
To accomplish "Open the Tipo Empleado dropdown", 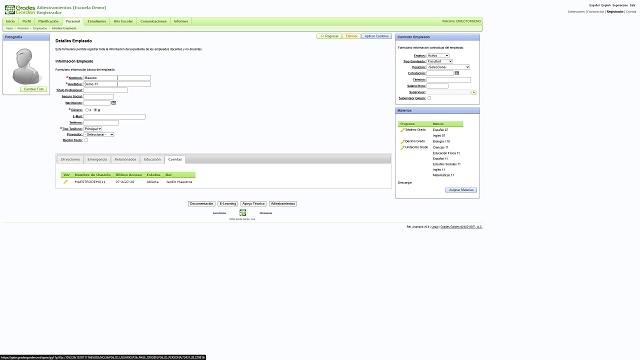I will pyautogui.click(x=440, y=61).
